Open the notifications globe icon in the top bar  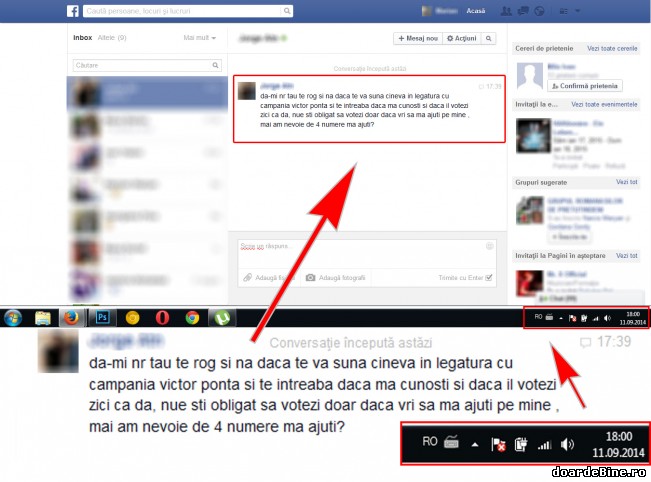point(539,11)
